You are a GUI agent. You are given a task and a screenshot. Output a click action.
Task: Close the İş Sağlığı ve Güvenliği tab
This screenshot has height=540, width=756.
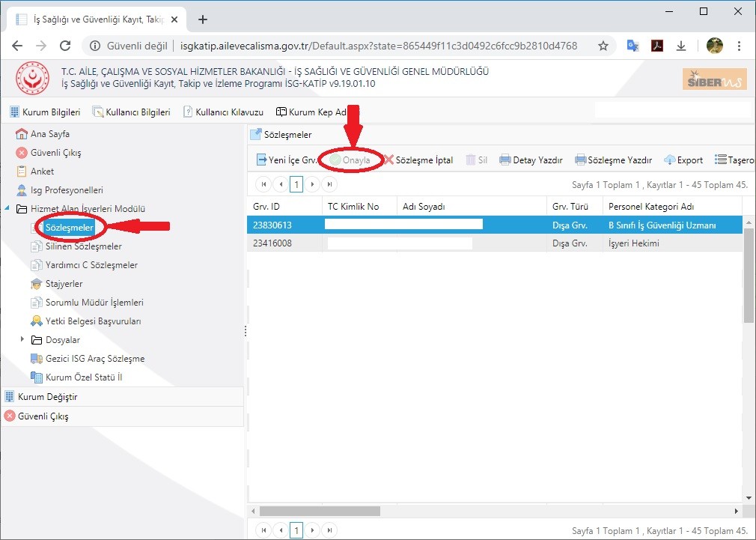click(x=174, y=19)
